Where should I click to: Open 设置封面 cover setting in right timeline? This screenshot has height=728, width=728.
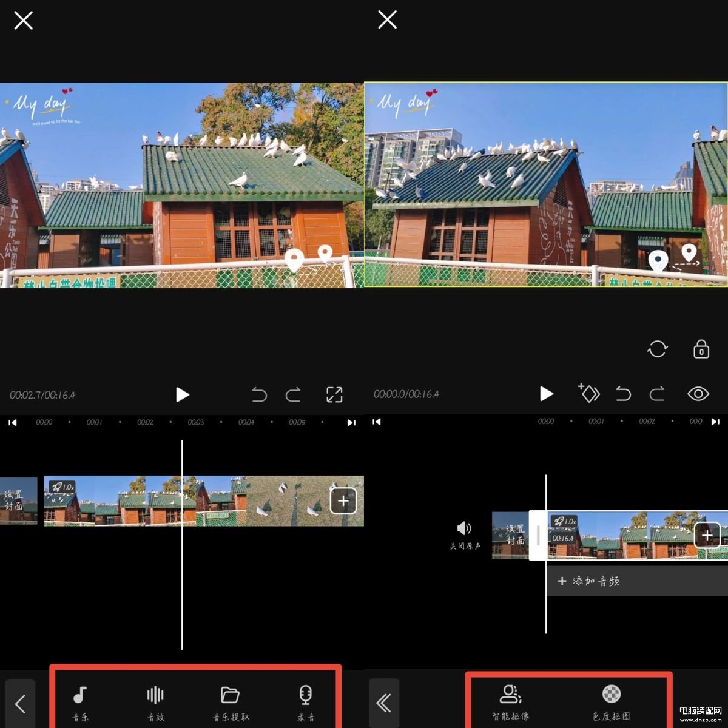510,534
